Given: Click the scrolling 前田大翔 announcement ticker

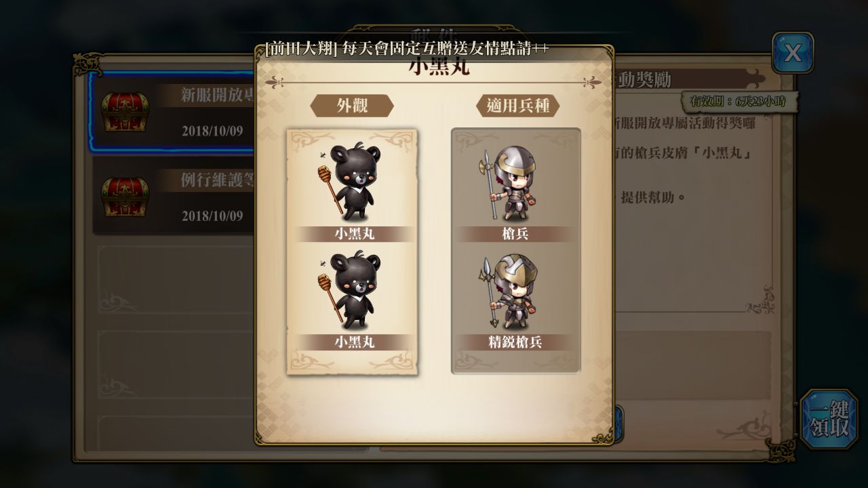Looking at the screenshot, I should 407,49.
